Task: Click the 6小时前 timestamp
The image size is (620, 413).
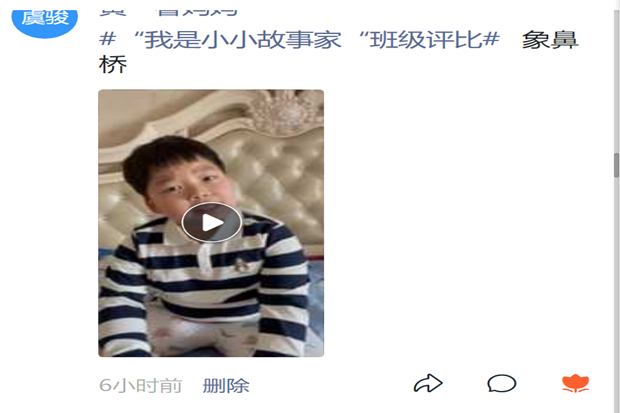Action: click(x=140, y=386)
